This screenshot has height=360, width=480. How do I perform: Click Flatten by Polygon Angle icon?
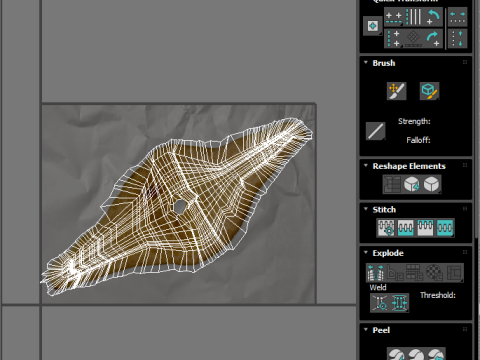click(x=395, y=272)
